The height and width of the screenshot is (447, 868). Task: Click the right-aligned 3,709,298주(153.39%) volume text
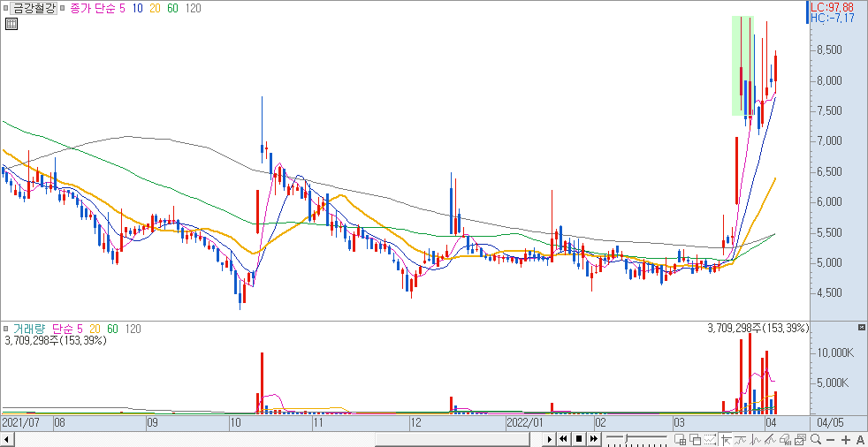pyautogui.click(x=758, y=329)
